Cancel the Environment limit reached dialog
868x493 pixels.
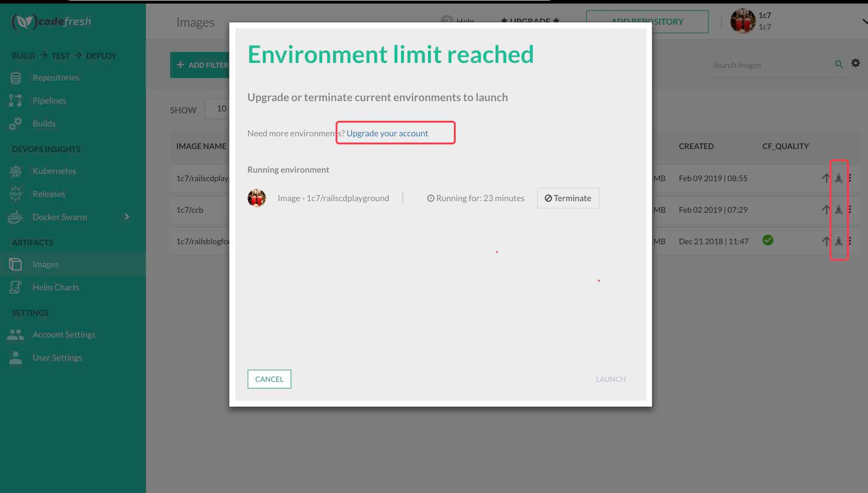tap(269, 379)
